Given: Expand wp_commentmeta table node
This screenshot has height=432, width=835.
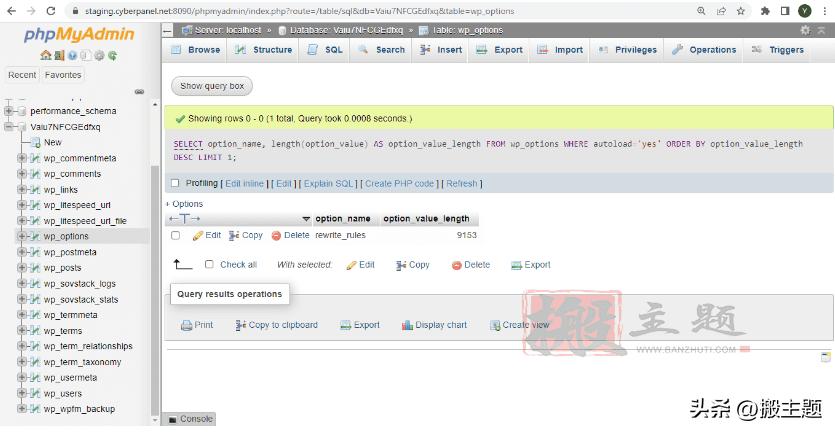Looking at the screenshot, I should 22,158.
